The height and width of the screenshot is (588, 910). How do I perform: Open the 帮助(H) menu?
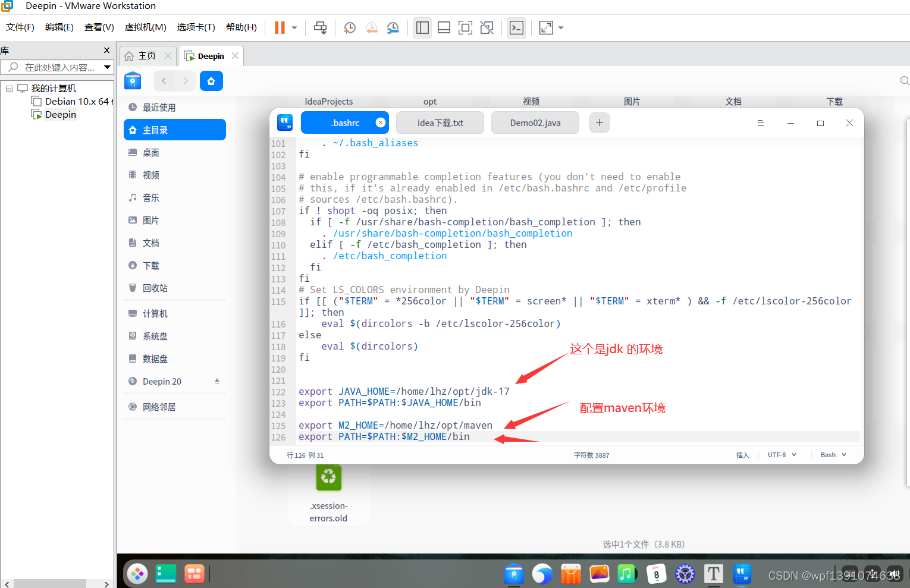click(241, 27)
